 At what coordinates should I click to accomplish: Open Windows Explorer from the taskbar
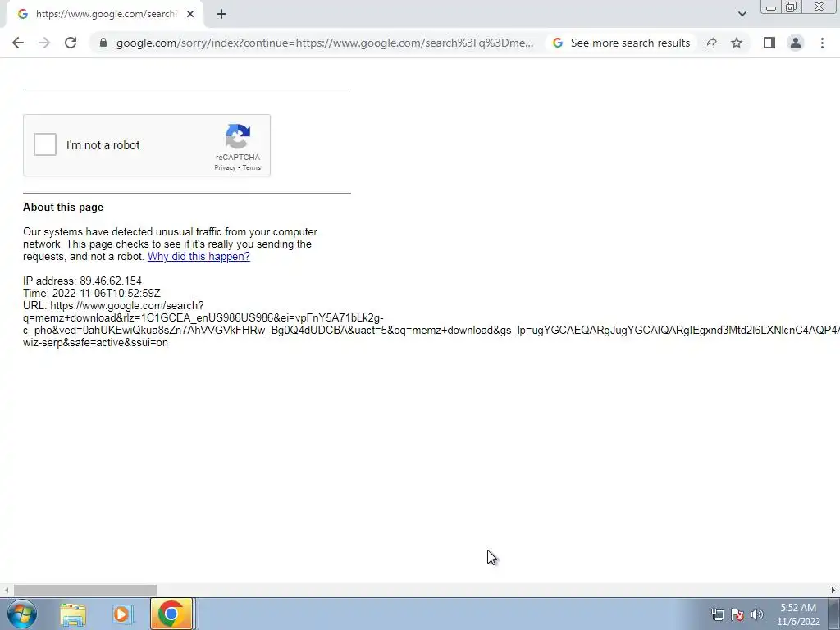[73, 614]
